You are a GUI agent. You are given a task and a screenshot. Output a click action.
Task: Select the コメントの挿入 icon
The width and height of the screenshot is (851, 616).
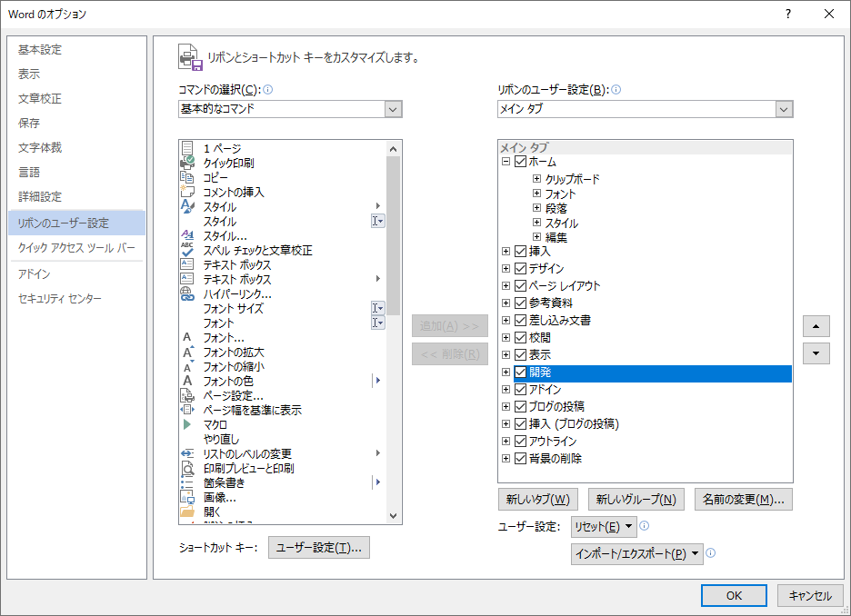pos(187,192)
